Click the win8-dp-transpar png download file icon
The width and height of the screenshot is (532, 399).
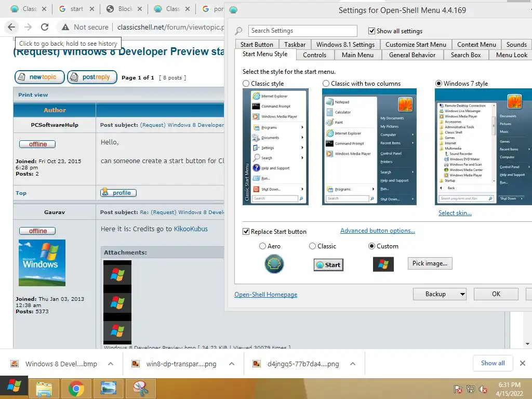tap(136, 364)
